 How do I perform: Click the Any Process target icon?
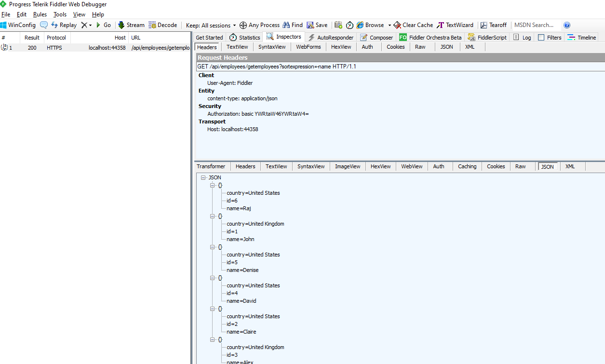[x=243, y=25]
